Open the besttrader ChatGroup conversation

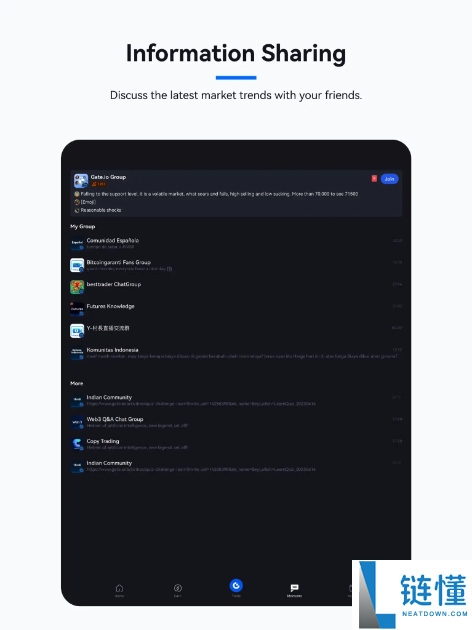point(236,287)
